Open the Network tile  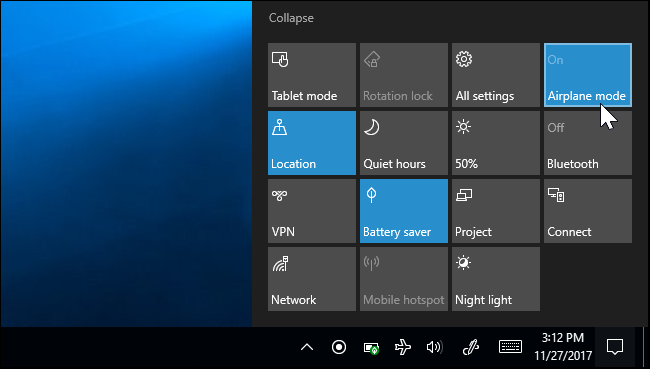pos(312,279)
